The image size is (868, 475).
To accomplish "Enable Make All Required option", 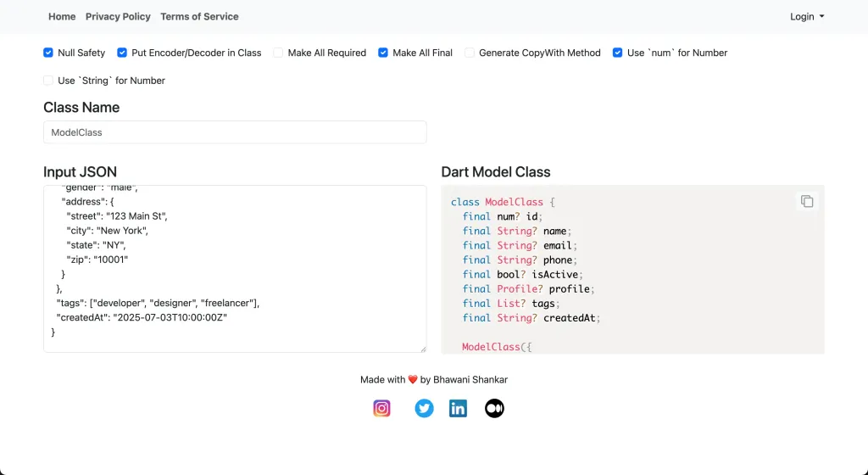I will tap(278, 53).
